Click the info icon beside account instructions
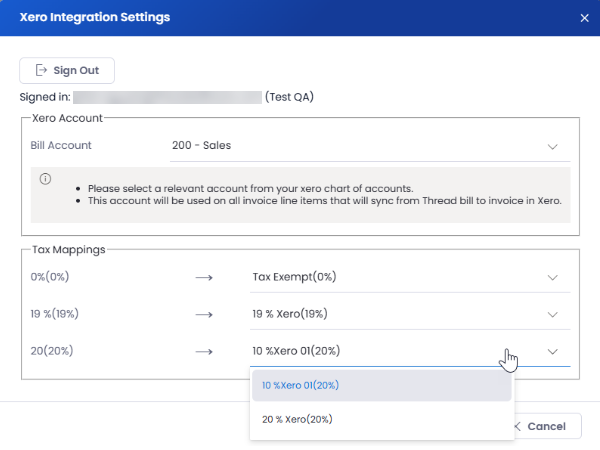Viewport: 600px width, 450px height. (x=45, y=179)
